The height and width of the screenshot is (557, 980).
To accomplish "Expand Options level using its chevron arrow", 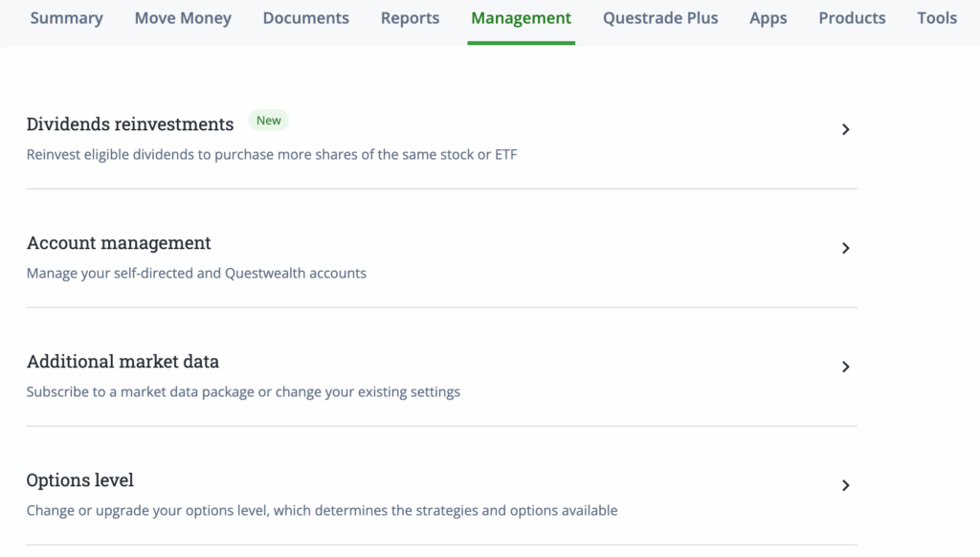I will (845, 485).
